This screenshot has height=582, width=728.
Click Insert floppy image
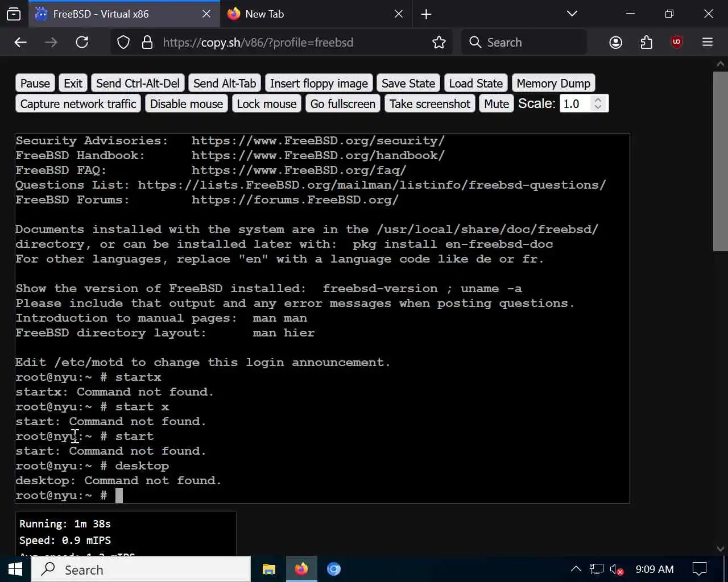[319, 84]
